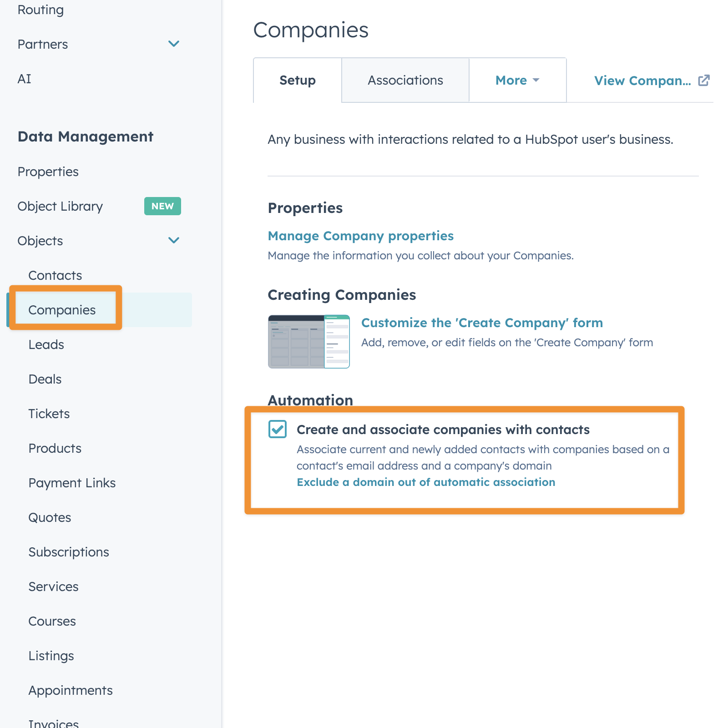Click Customize the 'Create Company' form link

tap(482, 323)
